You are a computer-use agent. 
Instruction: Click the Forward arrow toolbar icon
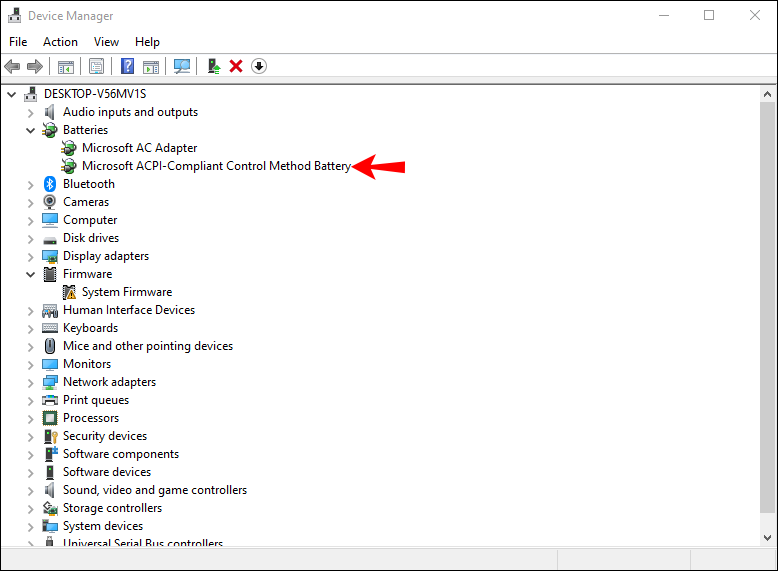(35, 66)
